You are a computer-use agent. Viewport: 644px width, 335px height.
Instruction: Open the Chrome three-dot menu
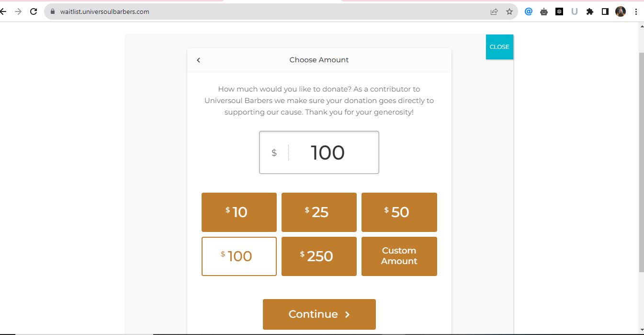coord(636,12)
